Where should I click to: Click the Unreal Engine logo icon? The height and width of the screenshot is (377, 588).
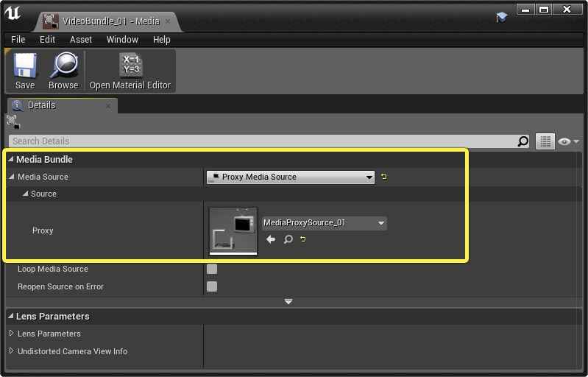pos(12,13)
